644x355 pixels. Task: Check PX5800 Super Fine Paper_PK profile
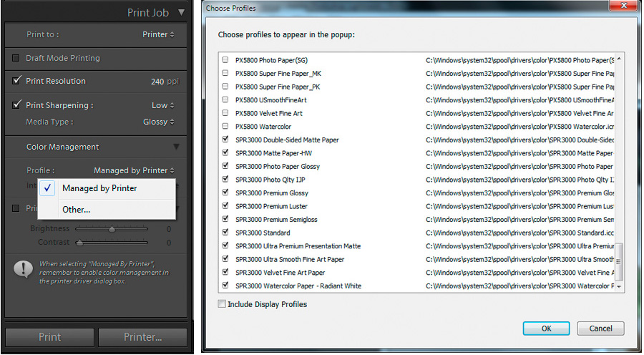(225, 87)
